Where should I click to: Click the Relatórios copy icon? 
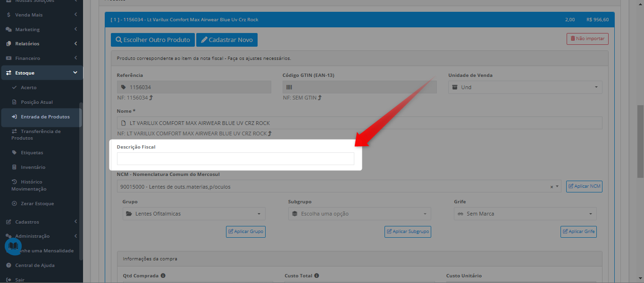coord(8,44)
